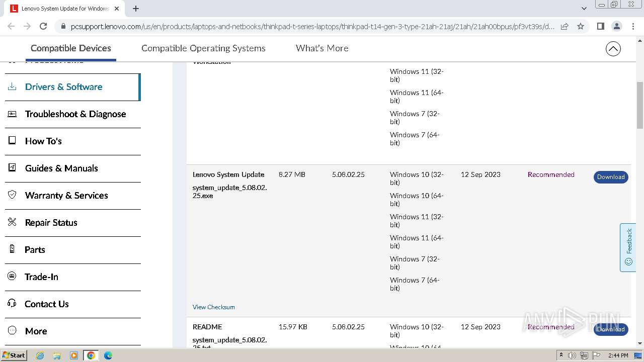Click the More ellipsis icon
644x362 pixels.
[12, 331]
